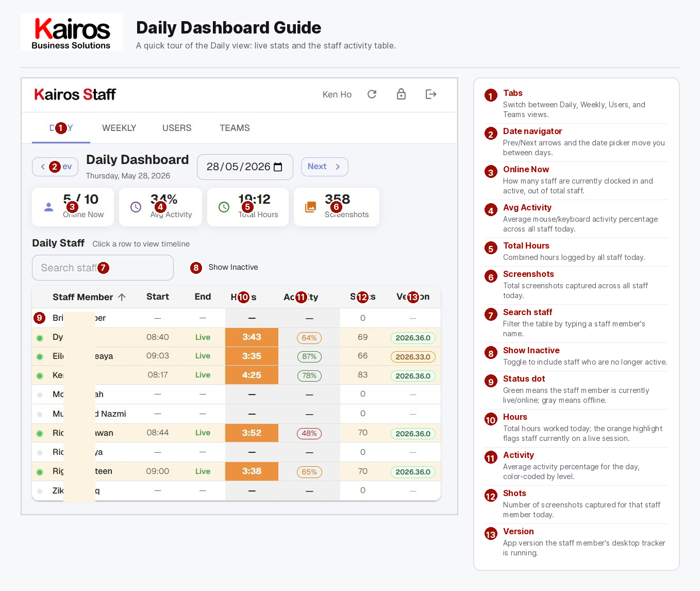Click the Kairos Staff app logo

click(x=75, y=94)
